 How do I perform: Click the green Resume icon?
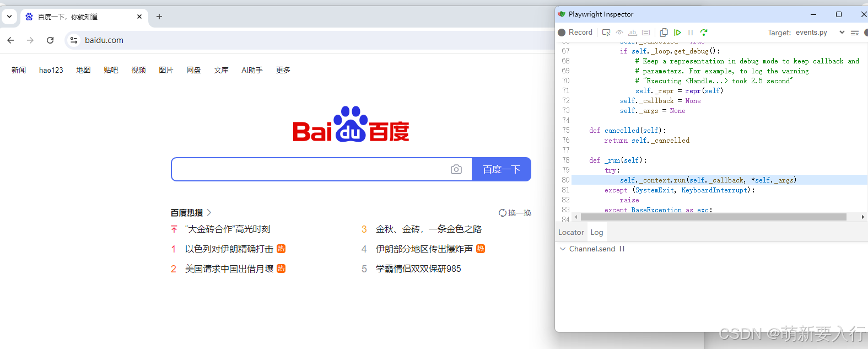pos(677,33)
